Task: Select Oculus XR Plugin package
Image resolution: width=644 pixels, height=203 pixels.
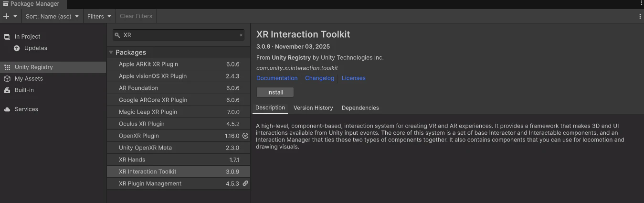Action: coord(179,124)
